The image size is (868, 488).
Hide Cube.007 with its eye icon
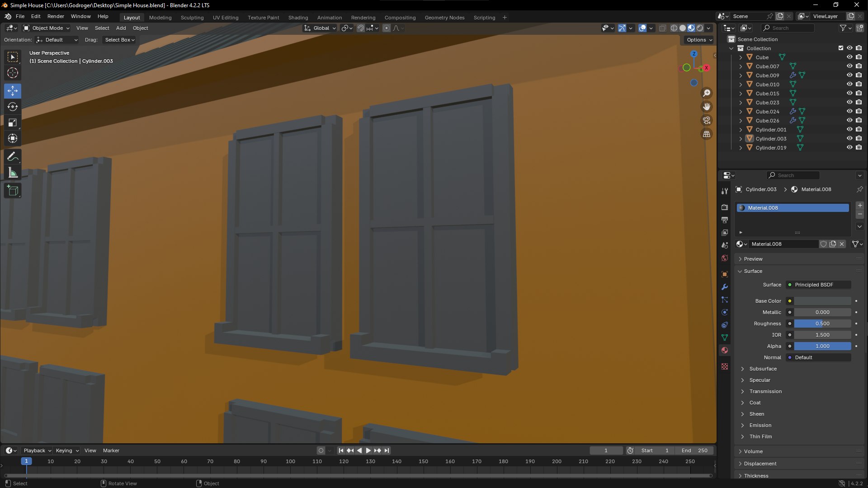pyautogui.click(x=849, y=66)
